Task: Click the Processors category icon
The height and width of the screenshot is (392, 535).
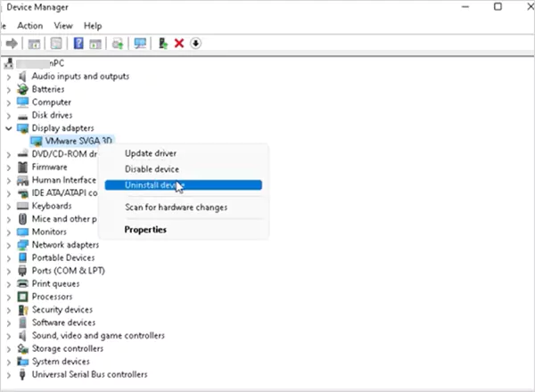Action: 22,297
